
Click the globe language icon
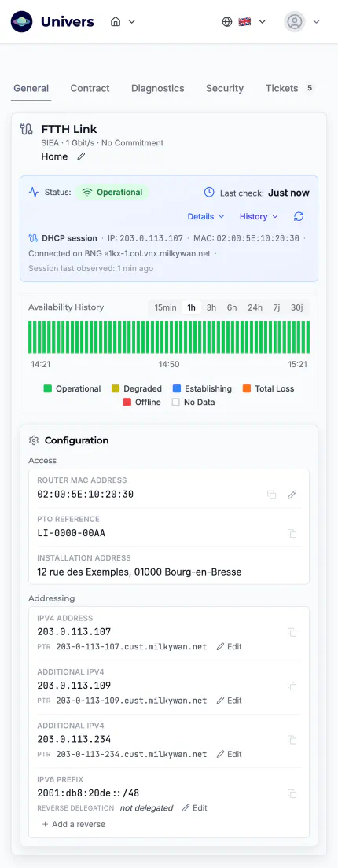click(227, 21)
